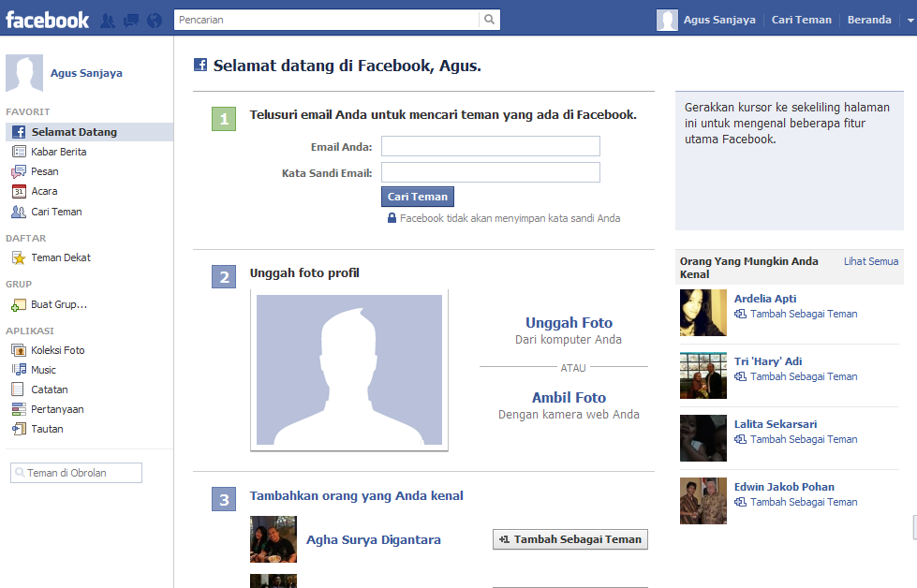
Task: Click Pertanyaan questions icon
Action: pos(19,409)
